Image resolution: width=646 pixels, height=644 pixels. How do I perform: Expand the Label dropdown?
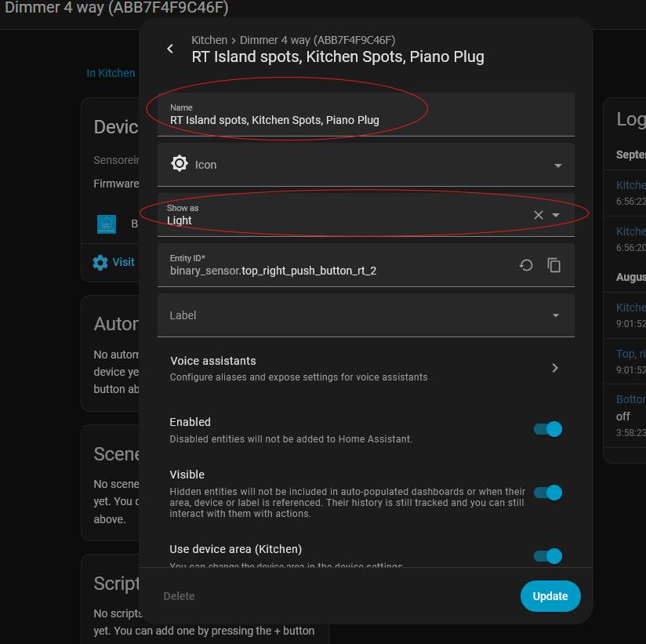pos(556,315)
